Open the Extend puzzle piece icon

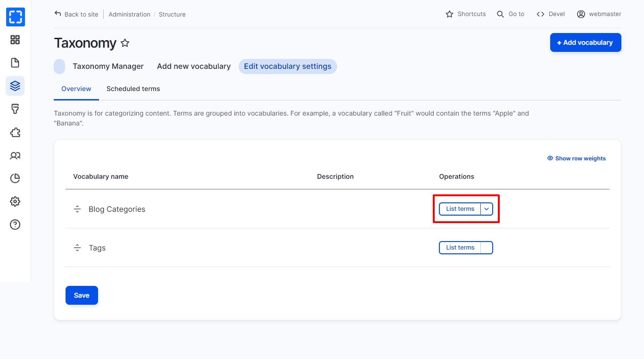(15, 132)
